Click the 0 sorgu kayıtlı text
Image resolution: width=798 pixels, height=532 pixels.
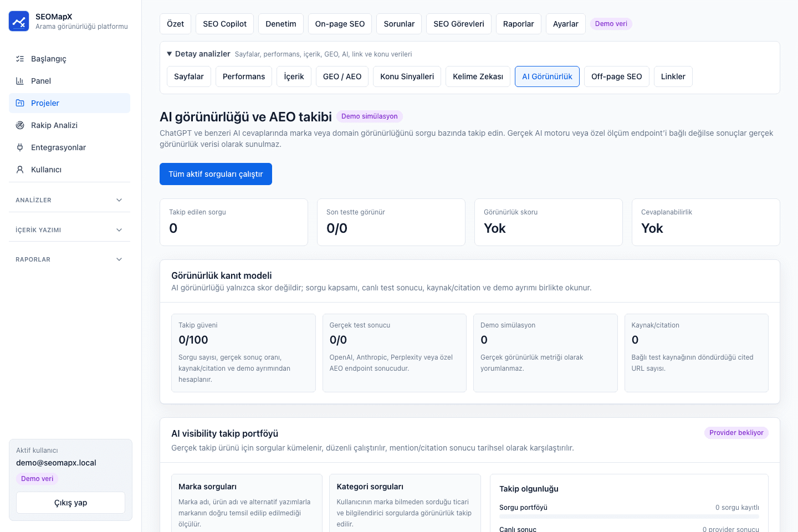pyautogui.click(x=737, y=508)
